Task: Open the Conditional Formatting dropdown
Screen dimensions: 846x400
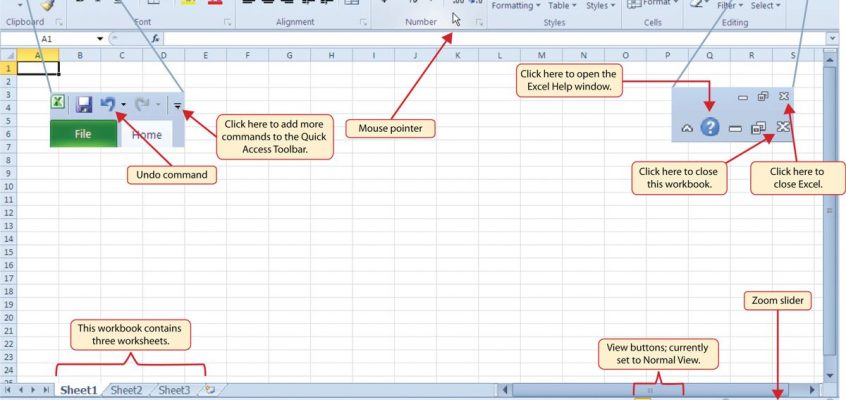Action: coord(516,5)
